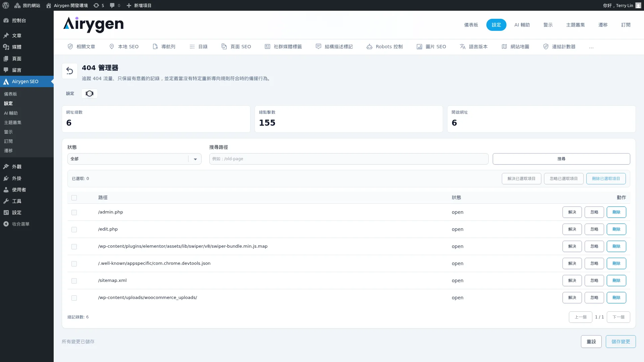Open 工具 in the left sidebar
The width and height of the screenshot is (644, 362).
tap(27, 201)
